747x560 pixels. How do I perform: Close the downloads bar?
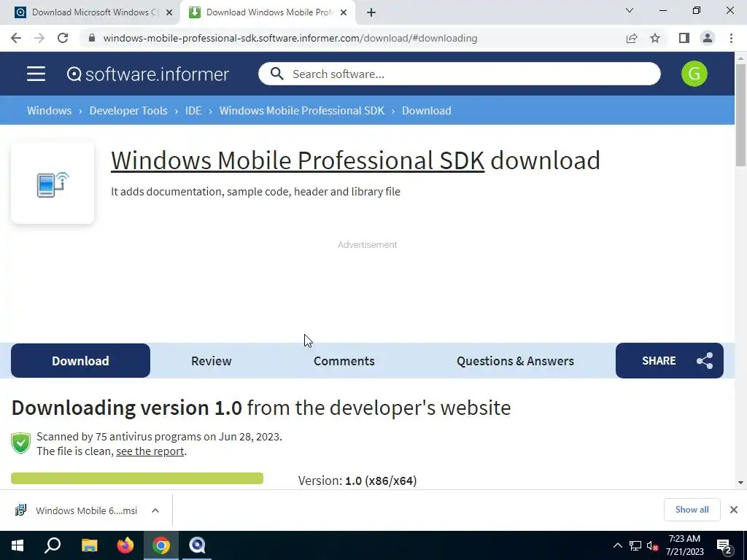point(734,510)
